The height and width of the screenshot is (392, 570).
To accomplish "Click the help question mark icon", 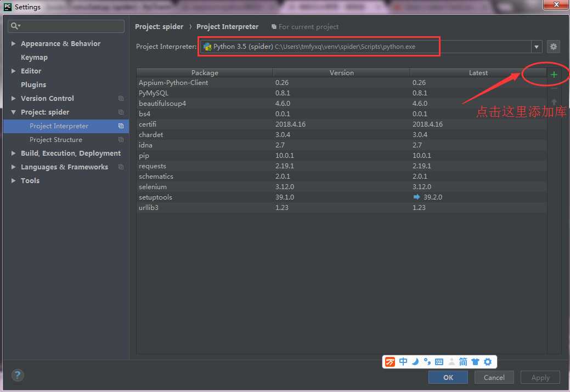I will point(18,375).
